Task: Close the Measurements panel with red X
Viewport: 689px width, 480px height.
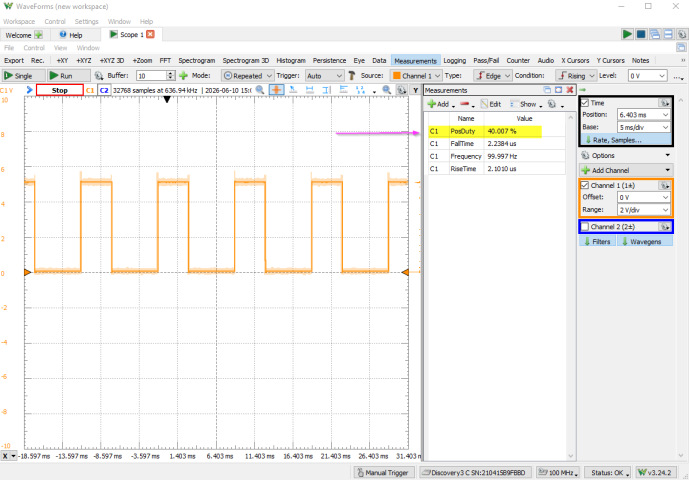Action: point(570,90)
